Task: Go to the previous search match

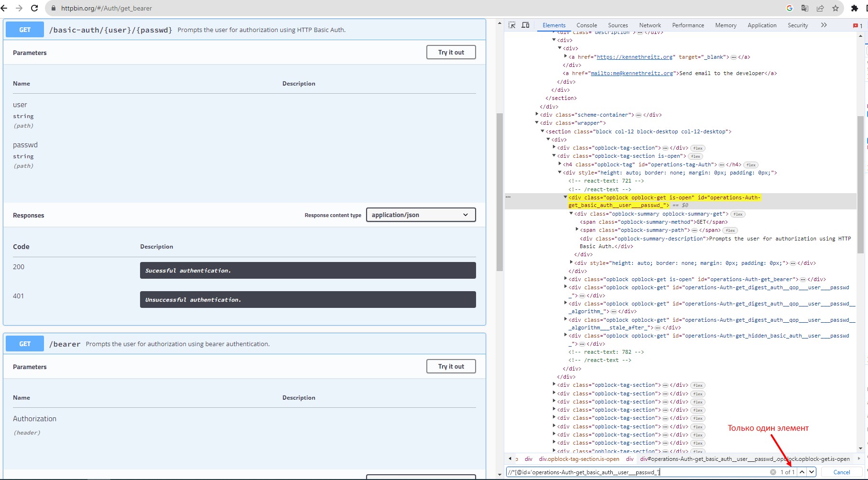Action: (802, 472)
